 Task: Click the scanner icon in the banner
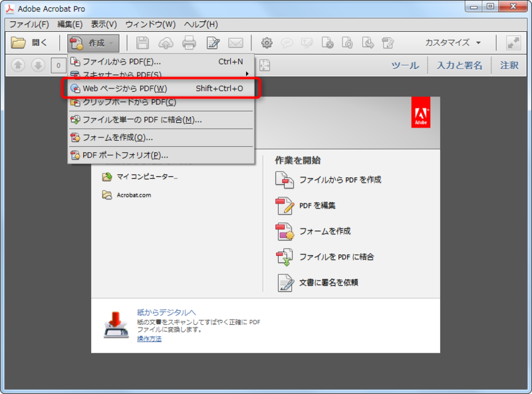[116, 324]
